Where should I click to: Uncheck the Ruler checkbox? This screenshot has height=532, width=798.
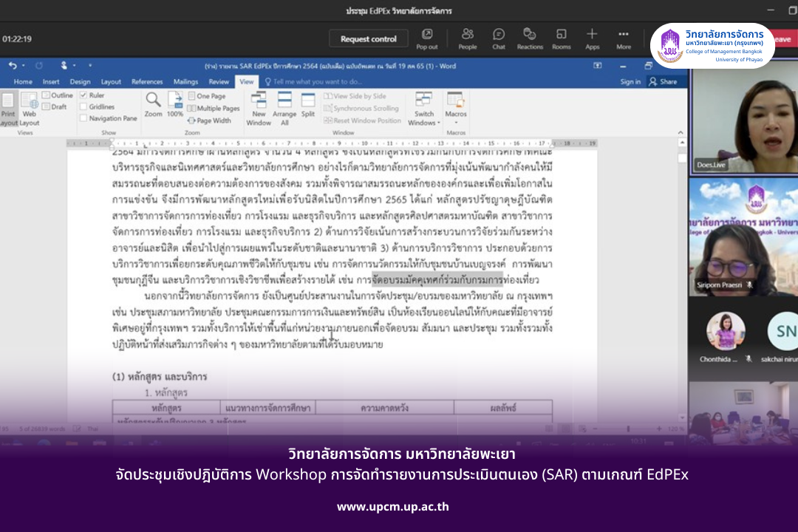coord(83,95)
